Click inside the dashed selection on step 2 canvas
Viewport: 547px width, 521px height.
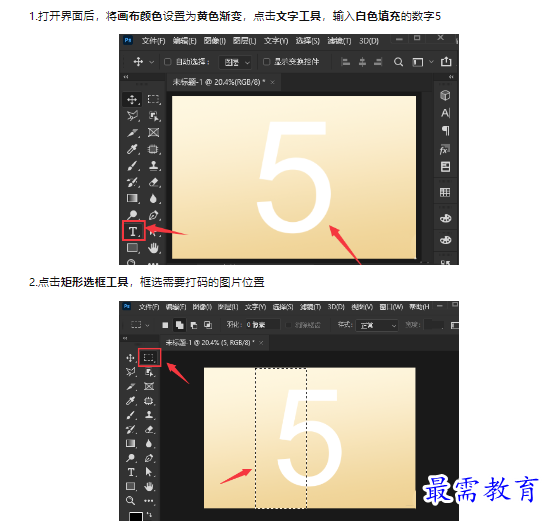pos(281,438)
